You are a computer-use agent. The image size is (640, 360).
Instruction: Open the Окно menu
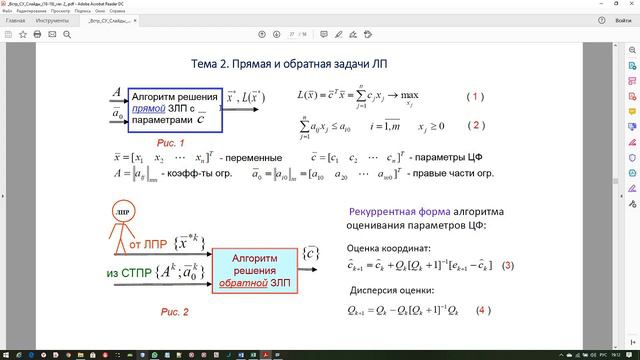pos(100,11)
